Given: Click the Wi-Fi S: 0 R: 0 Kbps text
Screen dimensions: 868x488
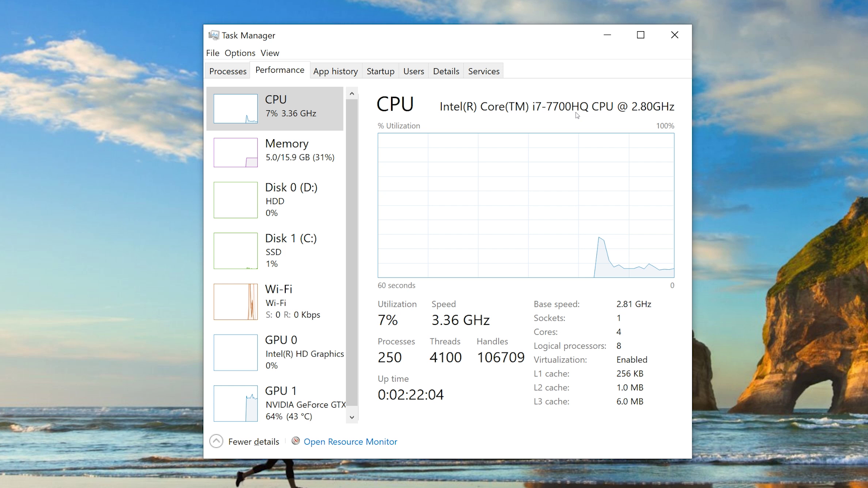Looking at the screenshot, I should 293,314.
